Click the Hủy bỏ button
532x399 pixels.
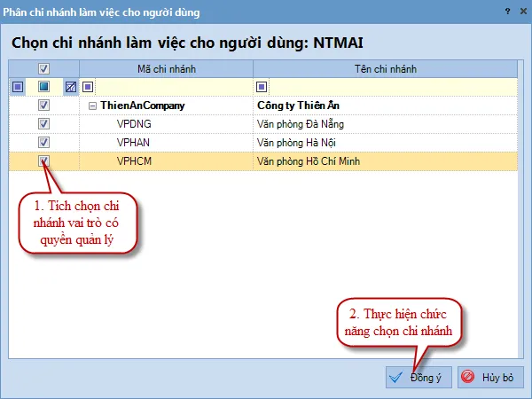(x=490, y=378)
